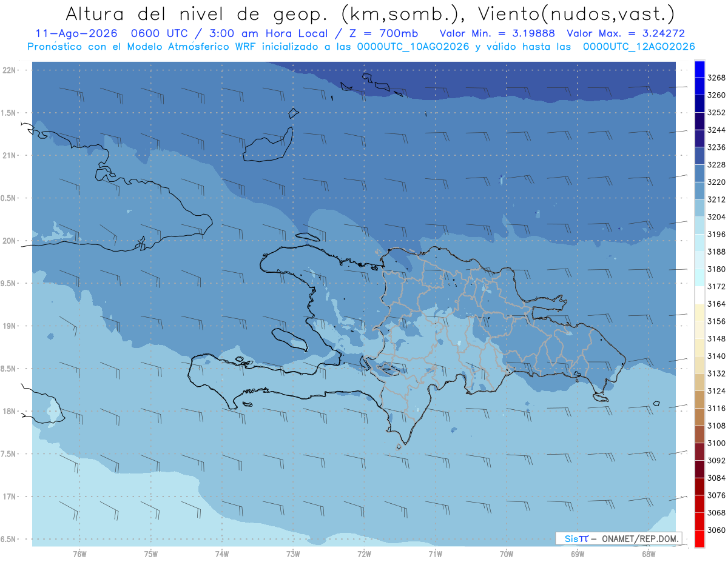Click the valid-until time "0000UTC_12AGO2026"
Image resolution: width=728 pixels, height=562 pixels.
point(639,47)
